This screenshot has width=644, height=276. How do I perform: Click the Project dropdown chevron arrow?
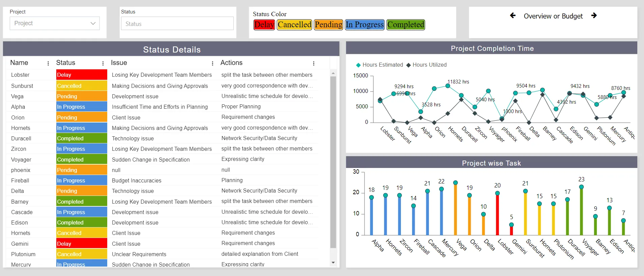(x=93, y=23)
